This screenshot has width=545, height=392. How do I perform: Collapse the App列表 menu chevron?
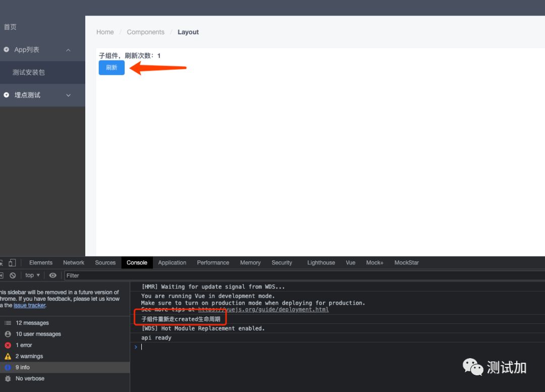coord(68,50)
